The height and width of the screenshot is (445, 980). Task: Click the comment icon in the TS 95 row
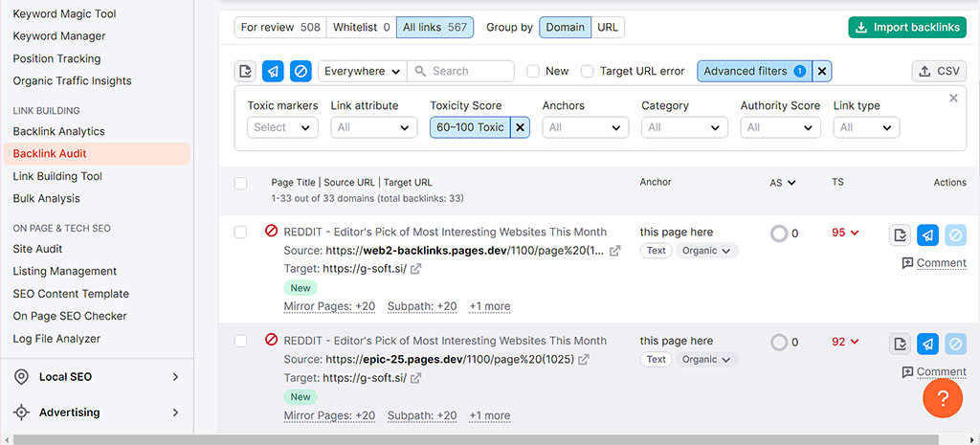click(x=907, y=263)
